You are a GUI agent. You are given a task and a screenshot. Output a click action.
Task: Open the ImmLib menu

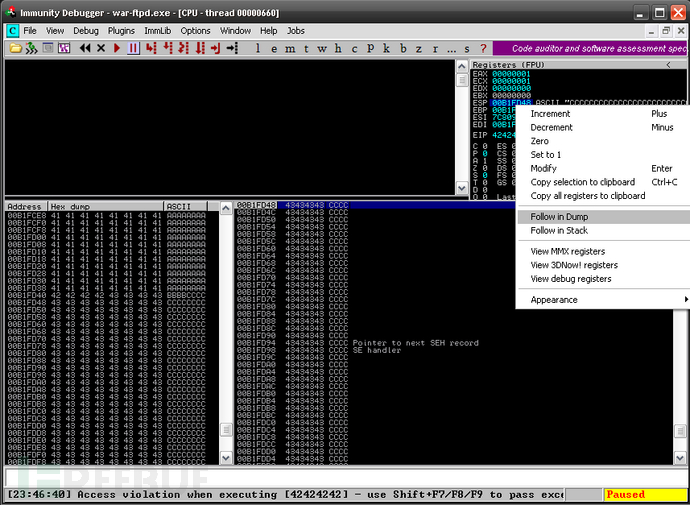pyautogui.click(x=158, y=31)
